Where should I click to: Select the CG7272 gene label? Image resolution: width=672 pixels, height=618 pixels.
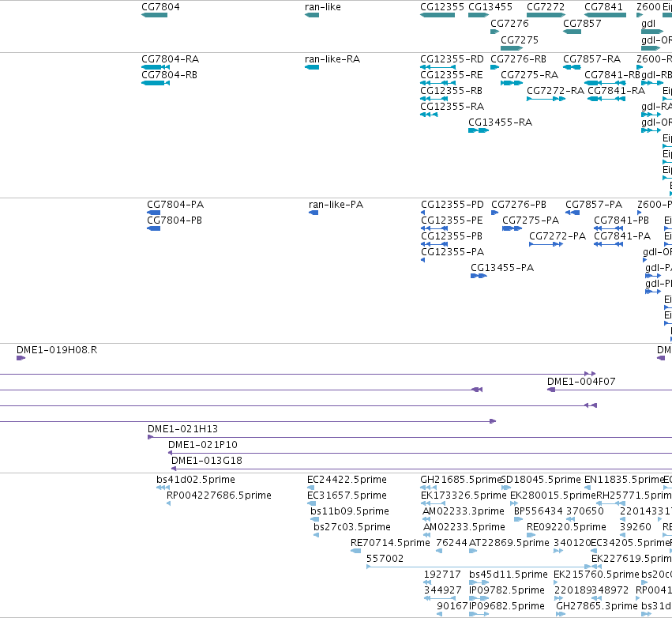(x=546, y=7)
